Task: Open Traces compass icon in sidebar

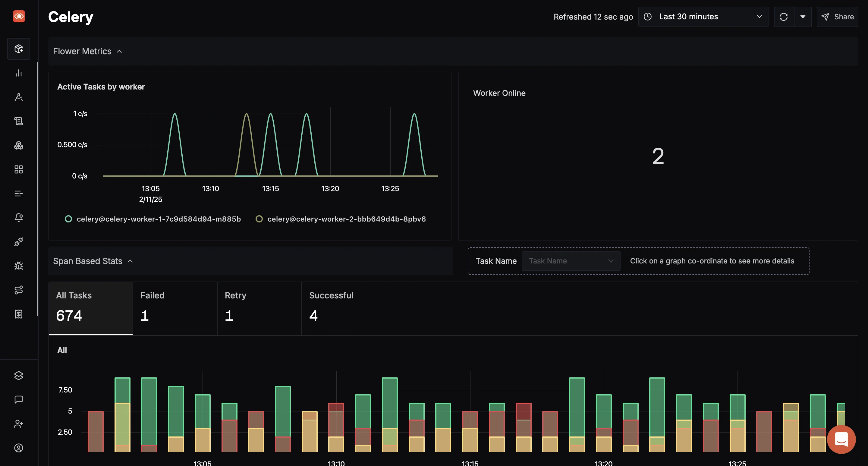Action: pos(19,97)
